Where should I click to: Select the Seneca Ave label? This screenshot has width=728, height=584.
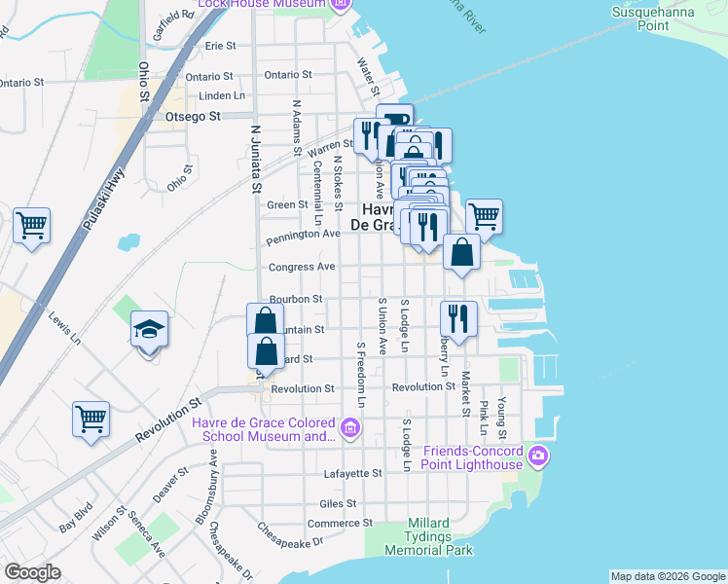tap(146, 534)
